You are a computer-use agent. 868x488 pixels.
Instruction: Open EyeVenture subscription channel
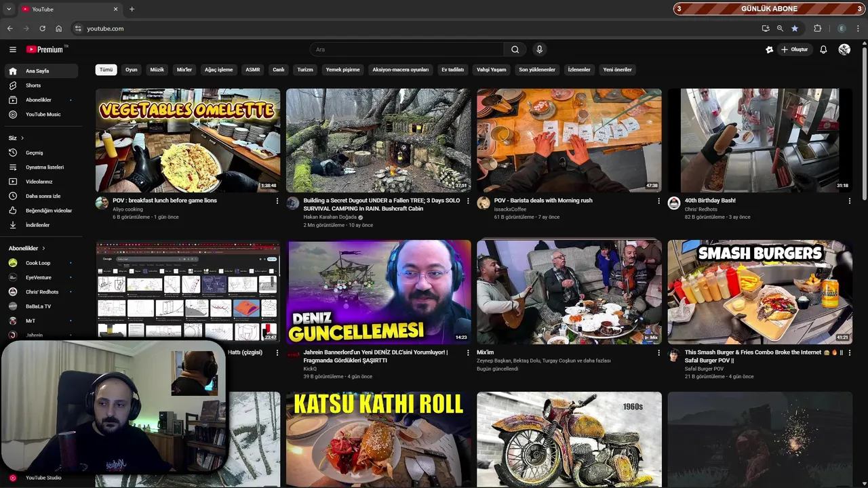click(41, 277)
